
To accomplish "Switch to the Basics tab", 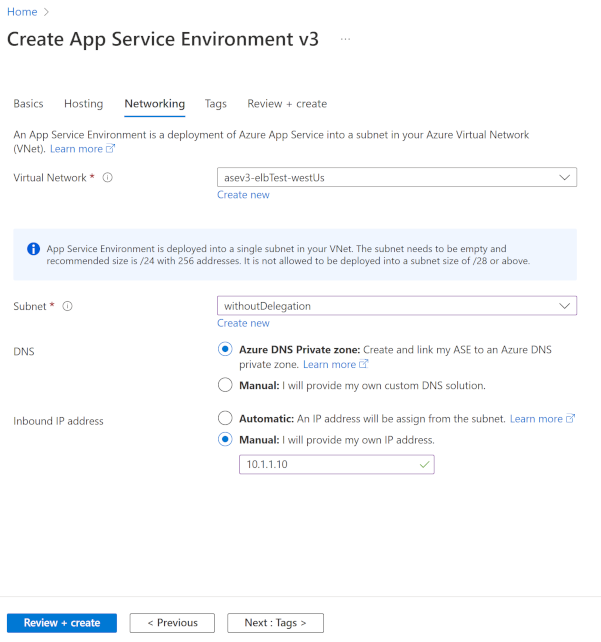I will click(x=28, y=104).
